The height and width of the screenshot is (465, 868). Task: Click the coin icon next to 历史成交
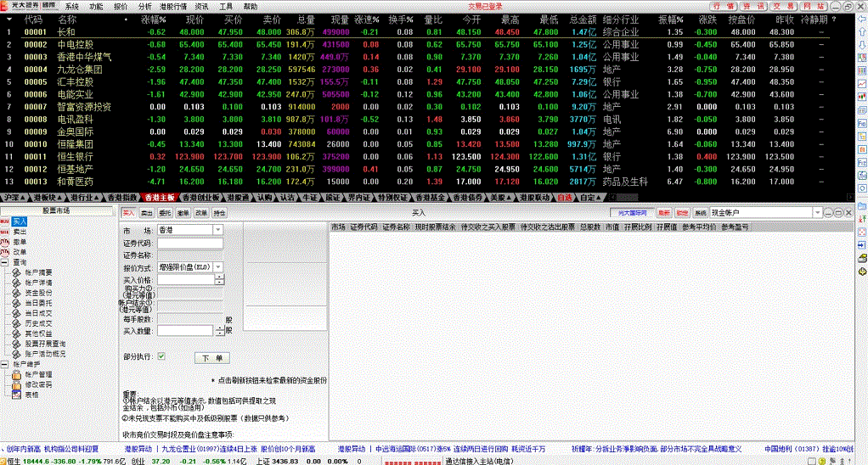[x=17, y=323]
